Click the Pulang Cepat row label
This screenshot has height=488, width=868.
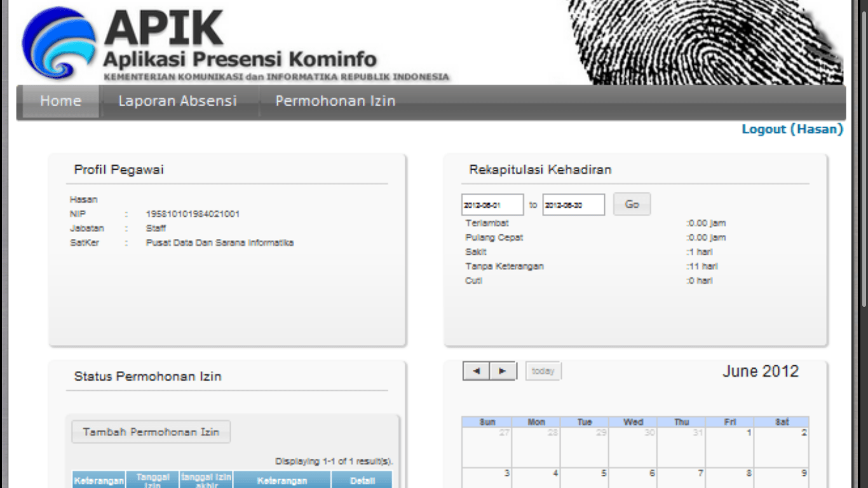pyautogui.click(x=494, y=238)
